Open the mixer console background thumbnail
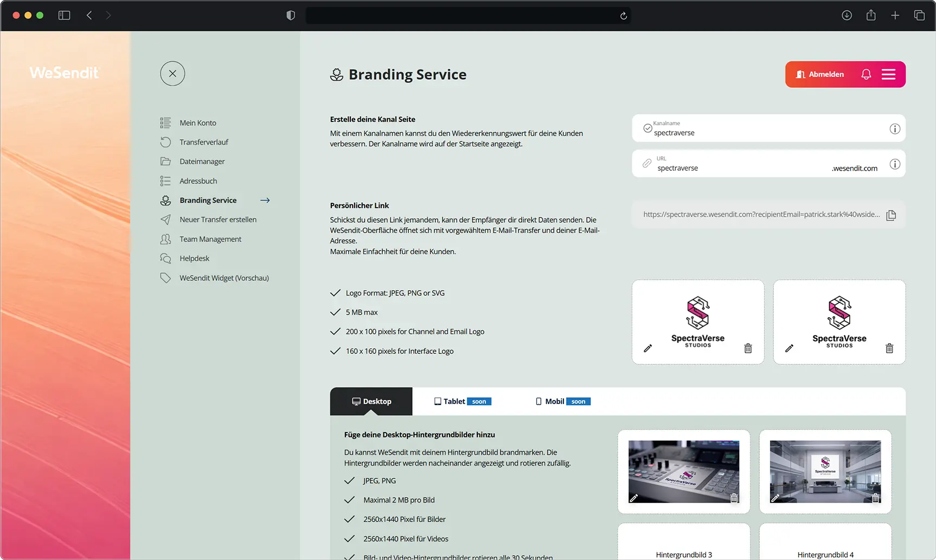 click(x=684, y=471)
